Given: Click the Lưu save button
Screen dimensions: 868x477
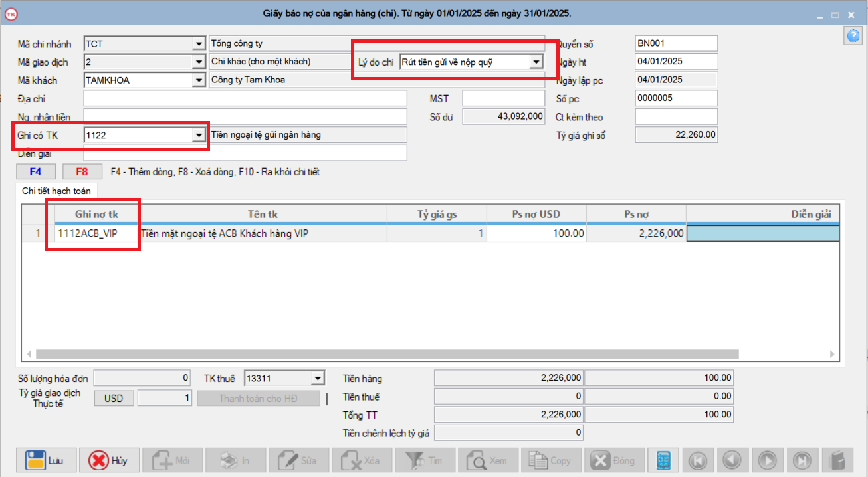Looking at the screenshot, I should 45,460.
